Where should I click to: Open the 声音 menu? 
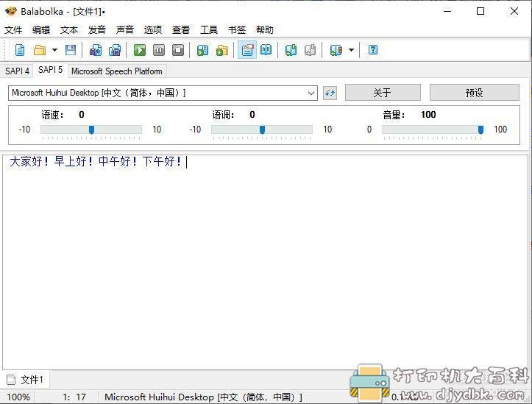click(x=125, y=30)
